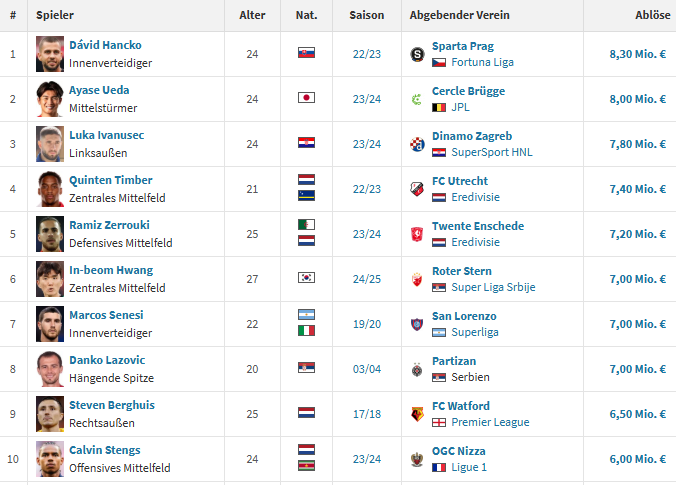Click the South Korea flag for In-beom Hwang

(307, 278)
